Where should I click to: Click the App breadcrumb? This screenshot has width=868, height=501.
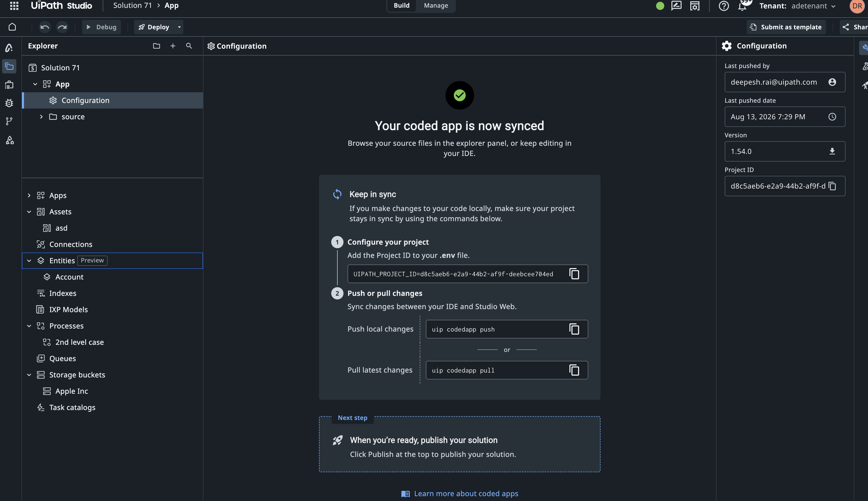point(171,6)
